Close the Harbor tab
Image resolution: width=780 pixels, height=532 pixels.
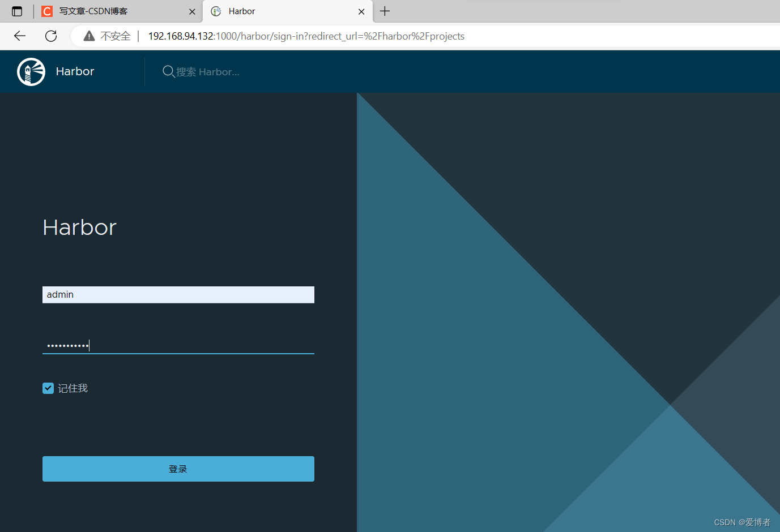point(361,11)
